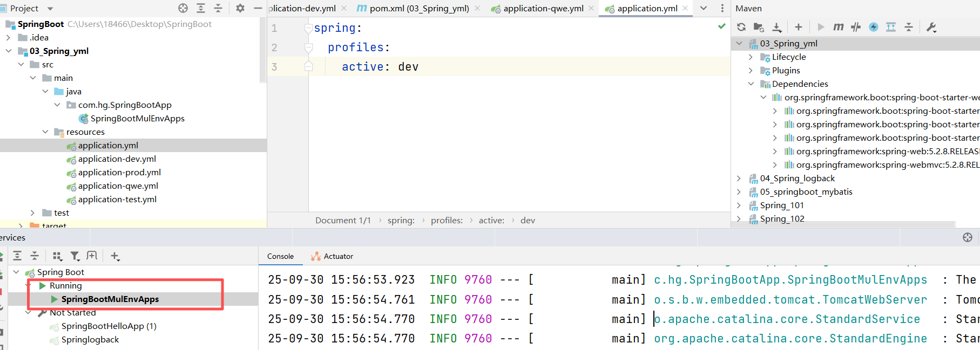Select spring-web:5.2.8.RELEASE dependency

(x=888, y=151)
